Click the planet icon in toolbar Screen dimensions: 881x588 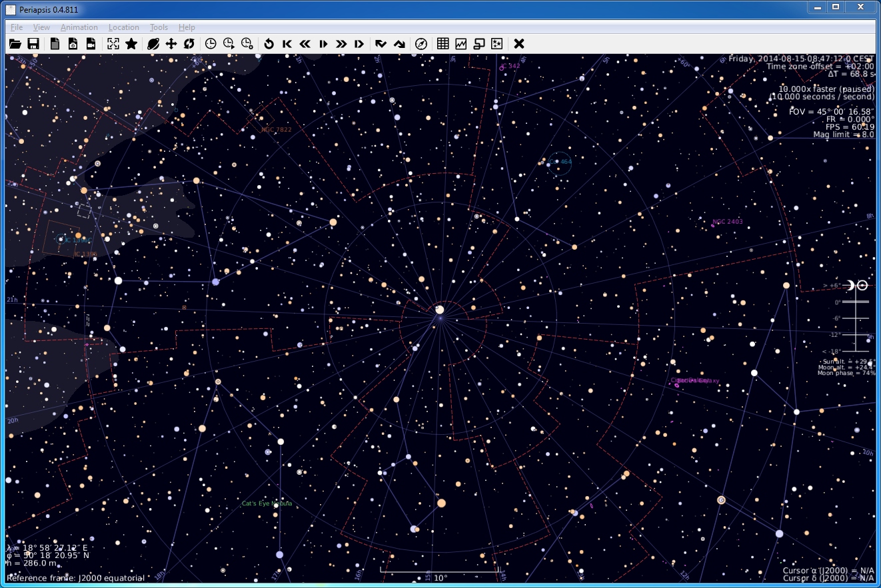[153, 44]
